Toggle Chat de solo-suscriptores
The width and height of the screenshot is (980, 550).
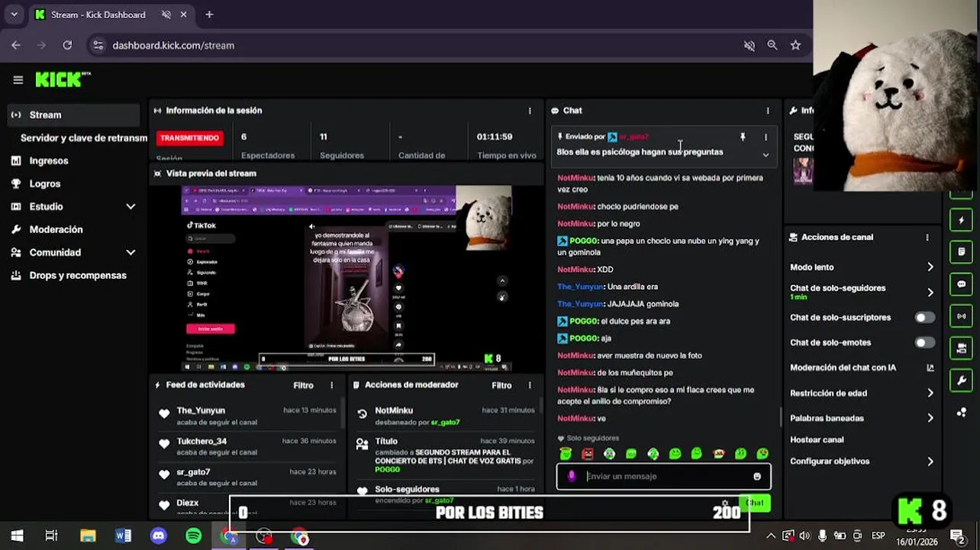(x=924, y=317)
